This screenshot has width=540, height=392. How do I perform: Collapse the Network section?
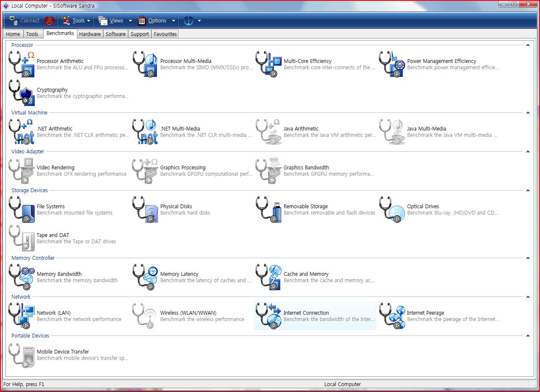[528, 297]
